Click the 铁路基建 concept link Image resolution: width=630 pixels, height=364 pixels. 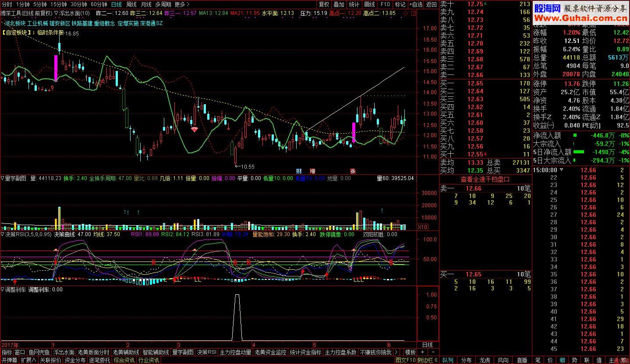click(x=82, y=23)
